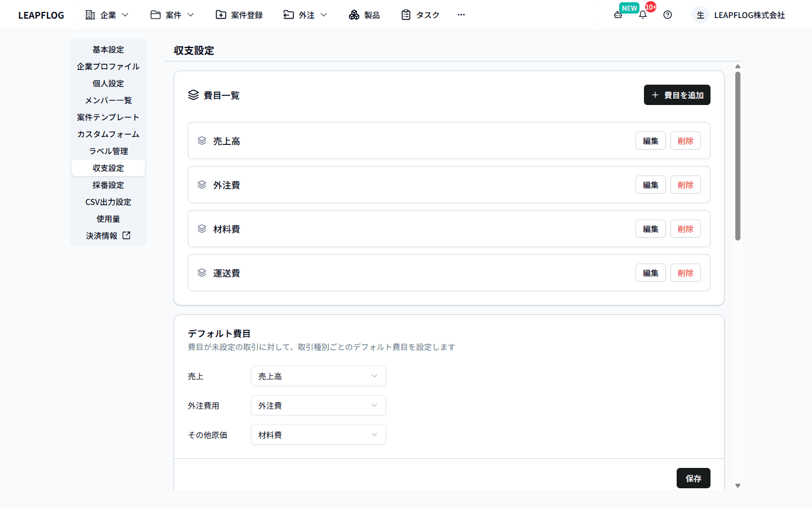This screenshot has height=508, width=812.
Task: Open the タスク page
Action: point(420,15)
